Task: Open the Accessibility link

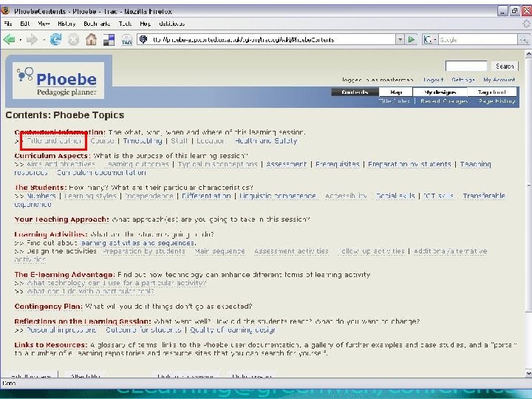Action: (x=346, y=196)
